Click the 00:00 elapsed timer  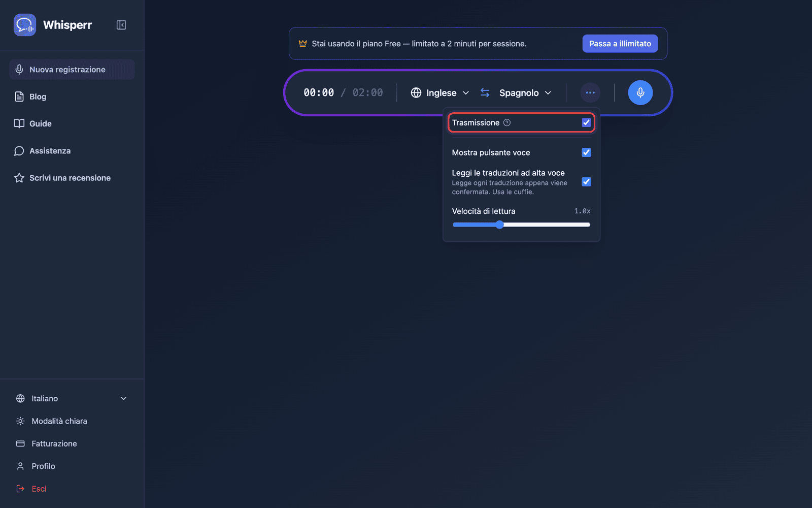click(x=319, y=92)
